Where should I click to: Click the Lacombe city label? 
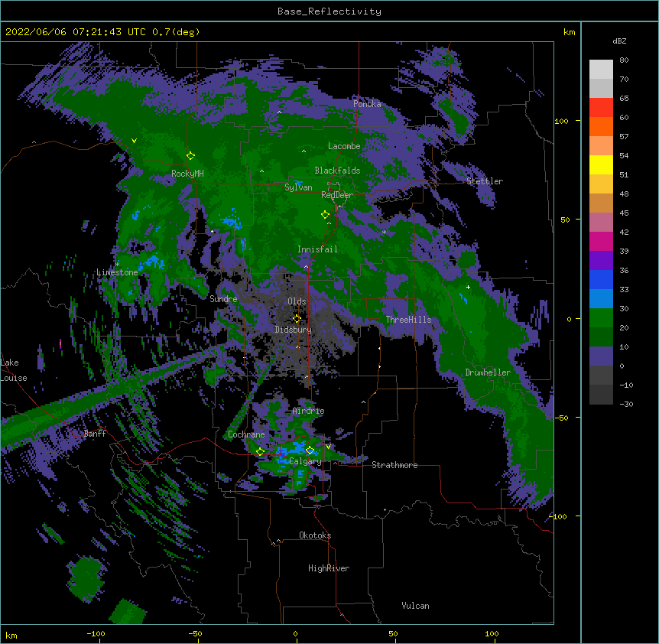click(x=344, y=146)
